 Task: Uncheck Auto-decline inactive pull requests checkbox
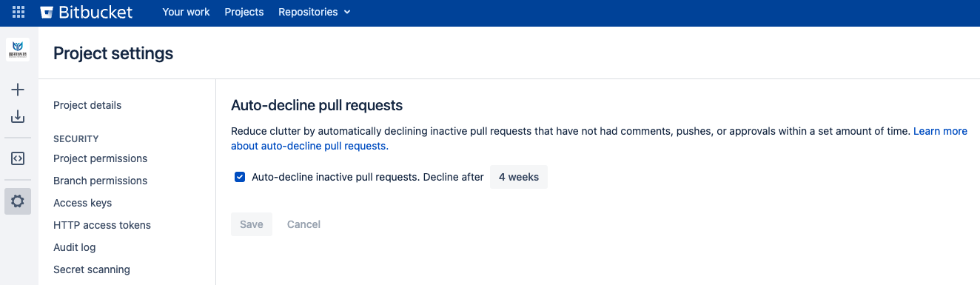[x=240, y=177]
